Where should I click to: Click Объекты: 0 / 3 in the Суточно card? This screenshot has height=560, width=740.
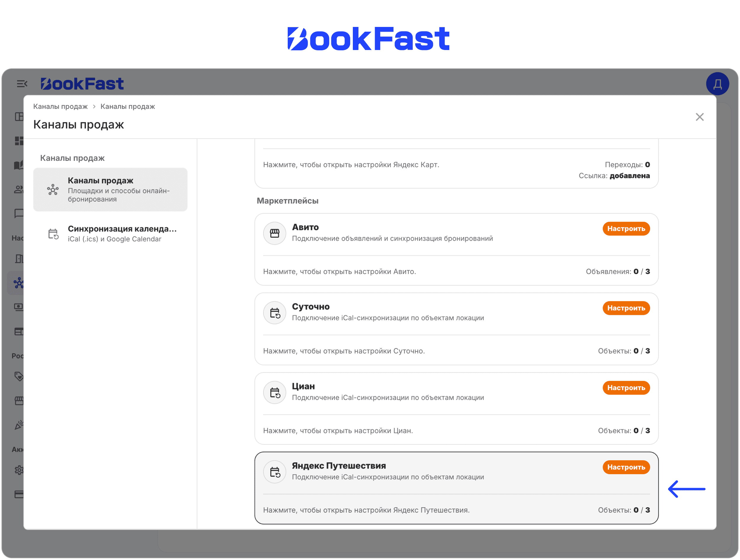pos(624,350)
